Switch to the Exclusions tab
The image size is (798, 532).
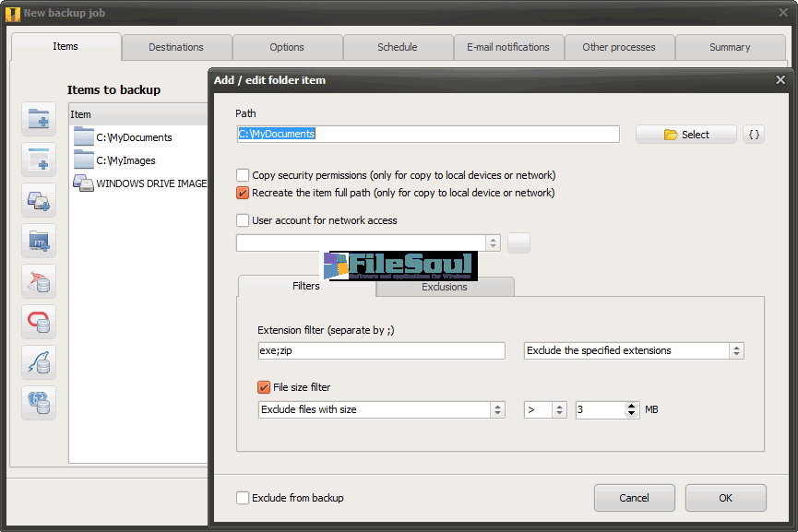(445, 287)
